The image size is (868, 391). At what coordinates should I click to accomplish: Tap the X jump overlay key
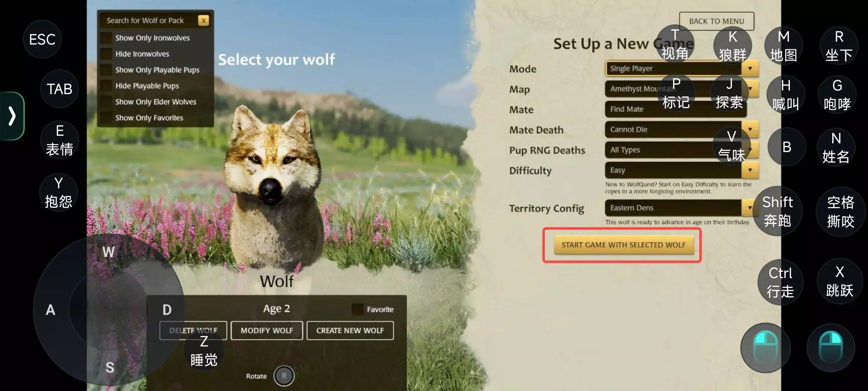pyautogui.click(x=839, y=281)
